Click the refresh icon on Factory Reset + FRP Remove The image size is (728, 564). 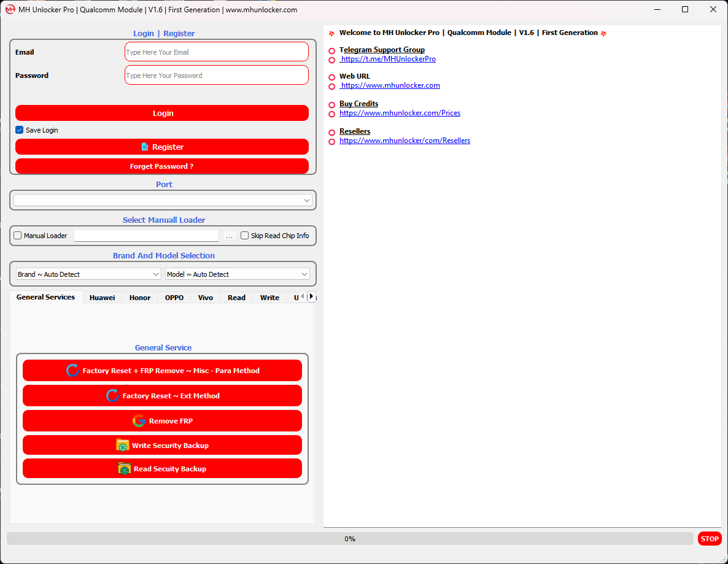click(x=72, y=371)
